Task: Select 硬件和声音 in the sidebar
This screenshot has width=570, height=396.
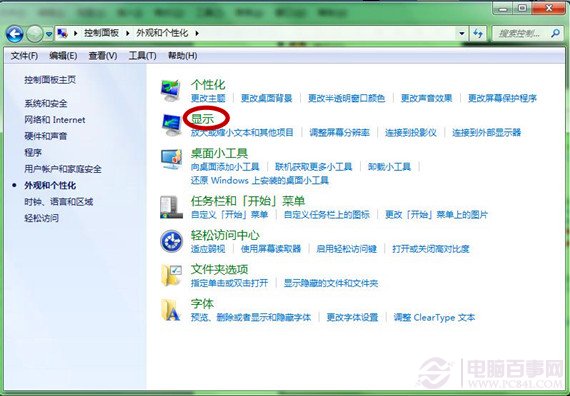Action: click(x=46, y=136)
